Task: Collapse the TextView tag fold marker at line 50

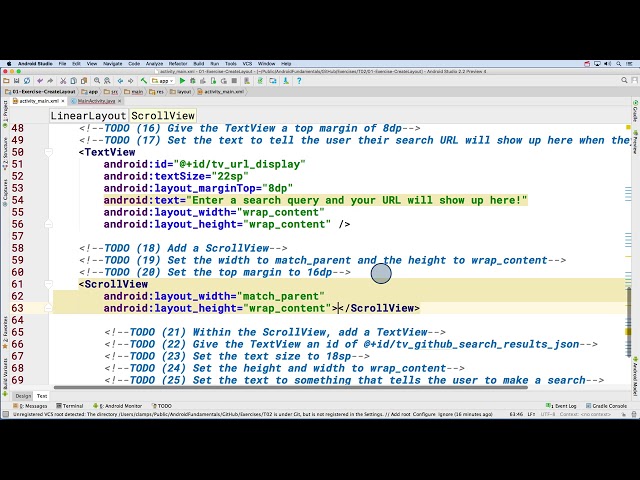Action: (49, 152)
